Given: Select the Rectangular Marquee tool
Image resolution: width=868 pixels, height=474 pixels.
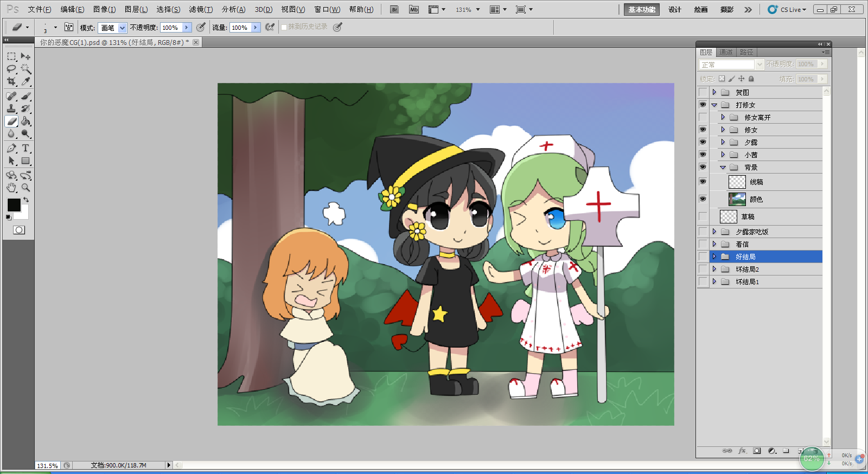Looking at the screenshot, I should (11, 56).
